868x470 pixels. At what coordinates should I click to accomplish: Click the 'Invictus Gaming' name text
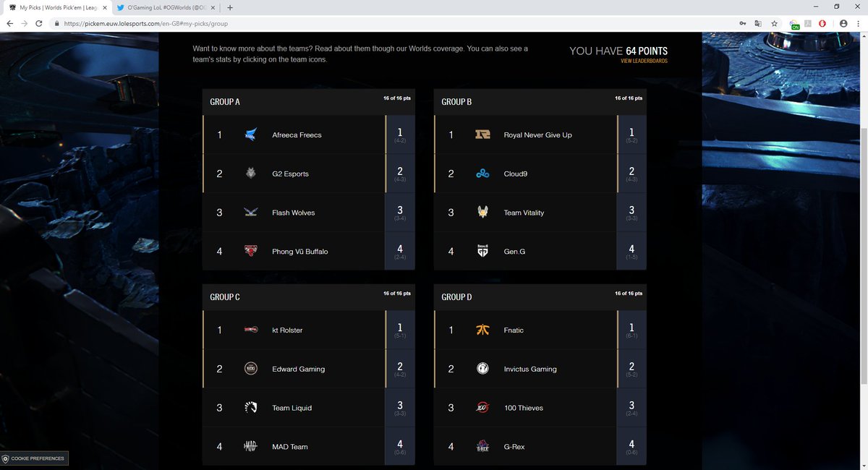coord(530,369)
